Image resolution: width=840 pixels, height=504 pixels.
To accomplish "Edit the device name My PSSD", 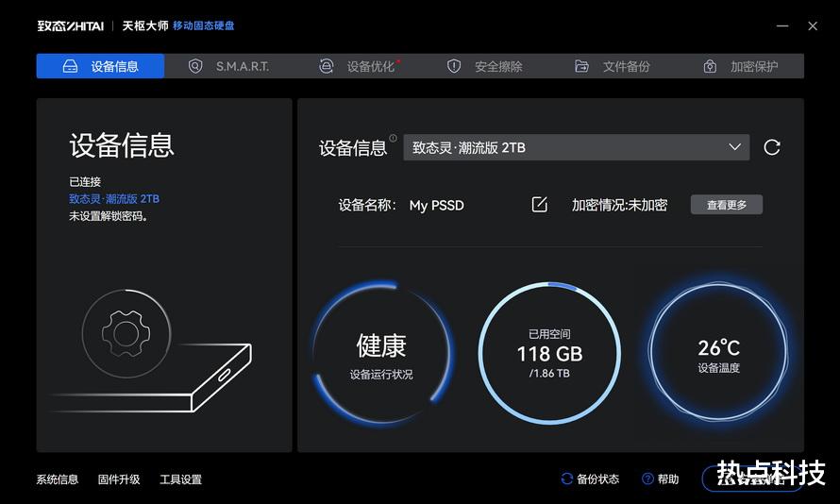I will click(540, 204).
